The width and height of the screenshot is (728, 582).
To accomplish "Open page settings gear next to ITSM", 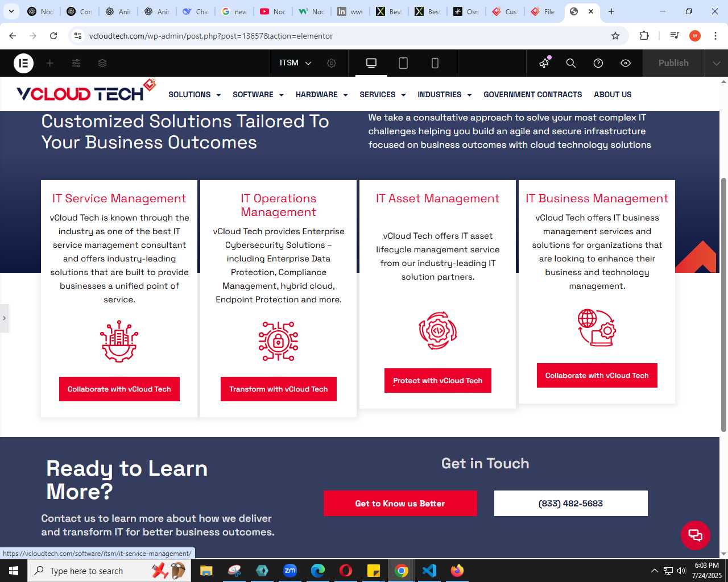I will click(332, 63).
